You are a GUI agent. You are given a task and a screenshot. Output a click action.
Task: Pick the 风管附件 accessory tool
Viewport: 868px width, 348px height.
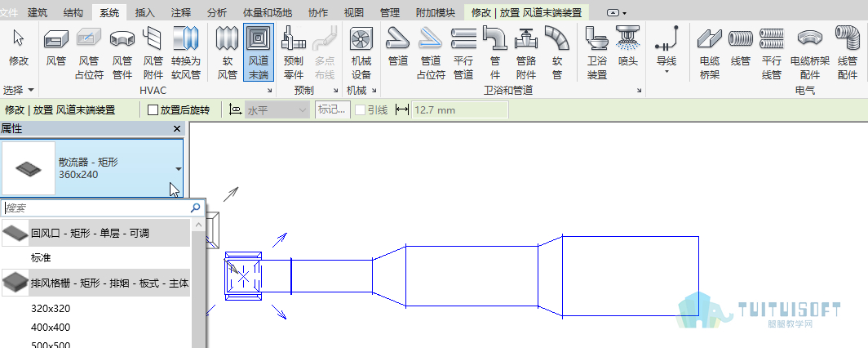pyautogui.click(x=153, y=52)
